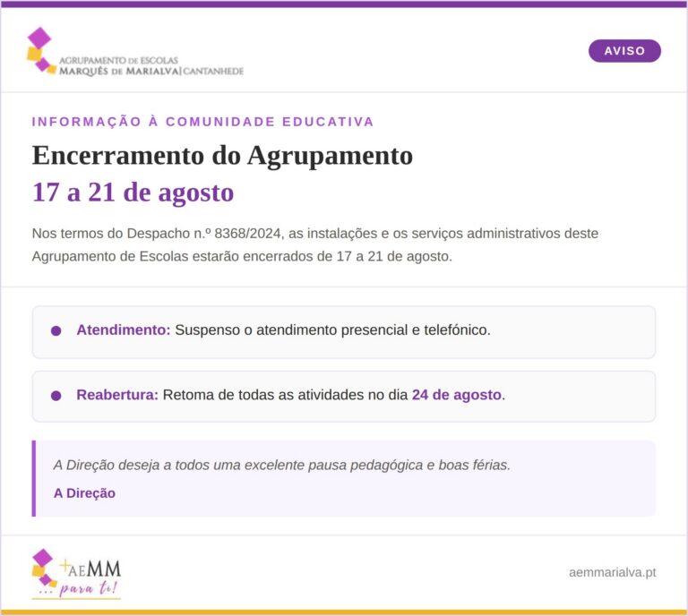Click the 'A Direção' signature
This screenshot has height=616, width=688.
click(85, 492)
